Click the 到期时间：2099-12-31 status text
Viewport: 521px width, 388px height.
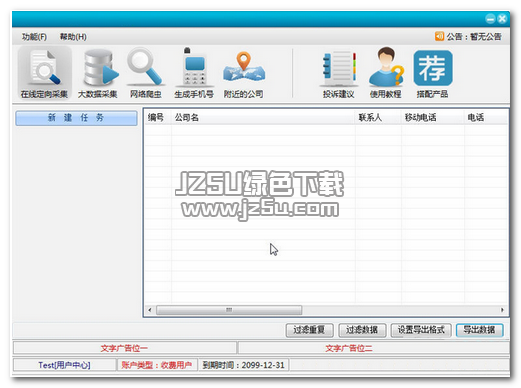click(243, 365)
